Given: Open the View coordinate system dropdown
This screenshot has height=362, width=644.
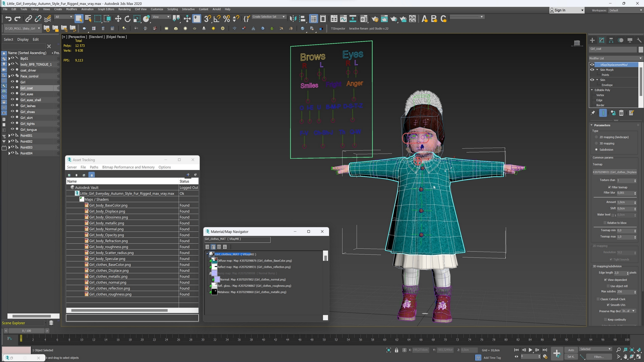Looking at the screenshot, I should point(161,17).
